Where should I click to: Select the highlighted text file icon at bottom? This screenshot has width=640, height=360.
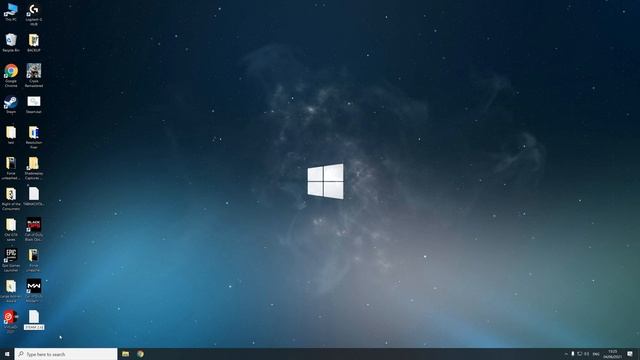point(34,320)
